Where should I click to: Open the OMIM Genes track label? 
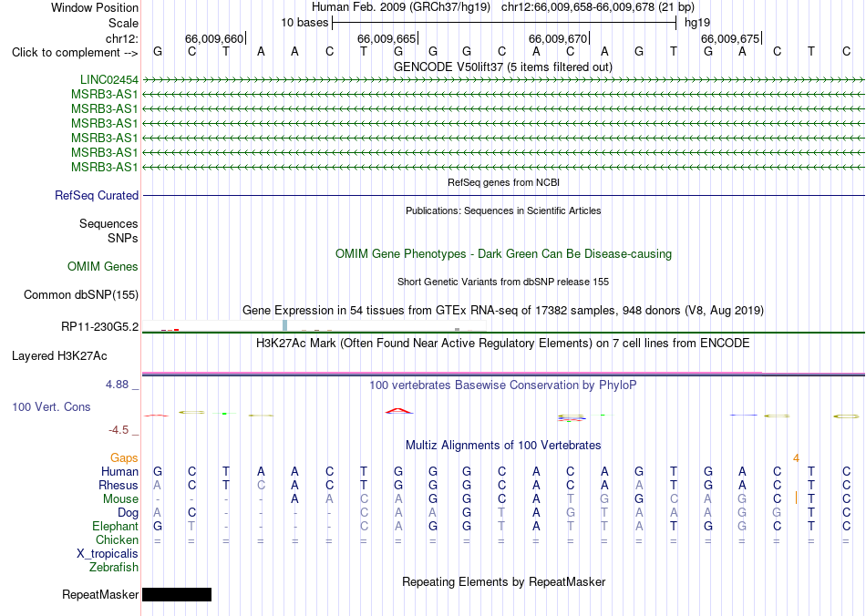(103, 267)
